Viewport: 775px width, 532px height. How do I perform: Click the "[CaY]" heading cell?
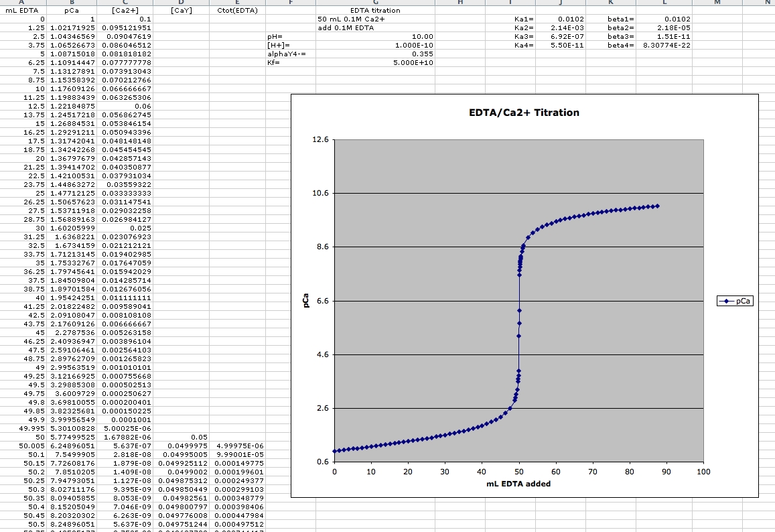[x=181, y=11]
